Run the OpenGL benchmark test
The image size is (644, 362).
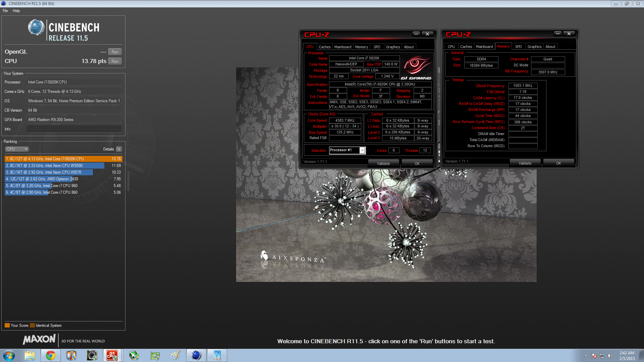tap(115, 52)
